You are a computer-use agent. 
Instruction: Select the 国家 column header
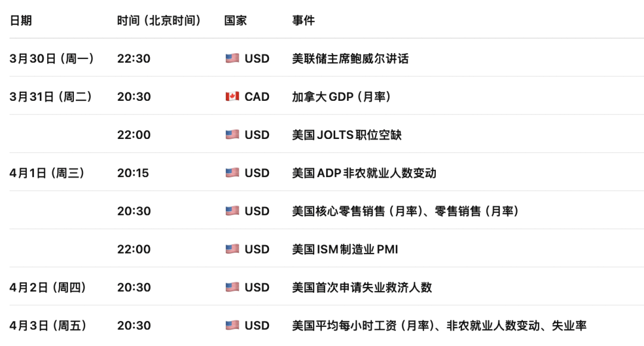236,20
